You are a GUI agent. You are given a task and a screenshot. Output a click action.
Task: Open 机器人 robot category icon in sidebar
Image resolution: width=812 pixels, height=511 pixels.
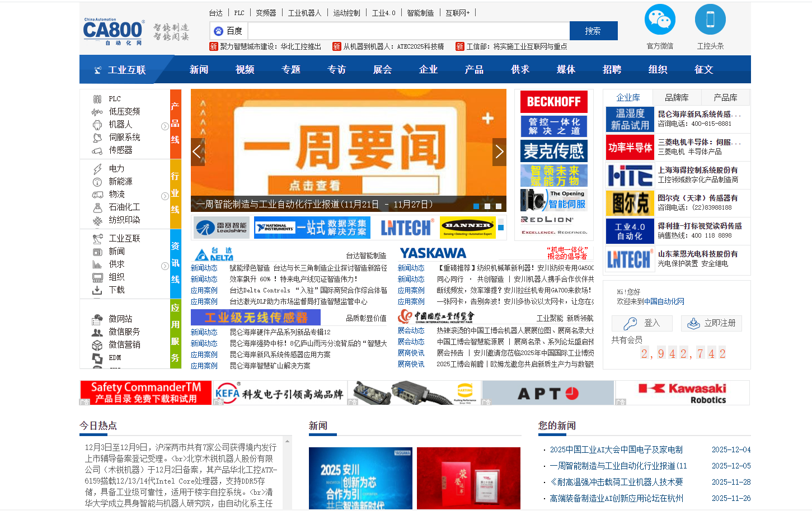click(97, 125)
